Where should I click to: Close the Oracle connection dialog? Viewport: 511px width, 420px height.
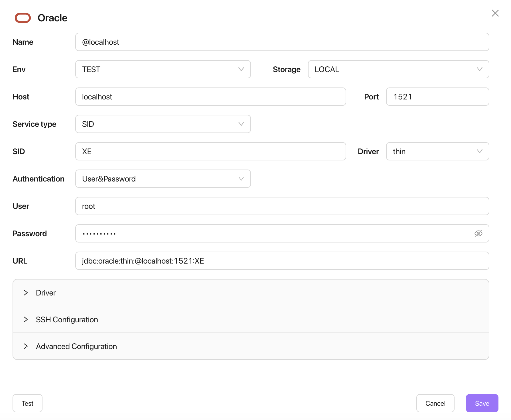pos(495,13)
